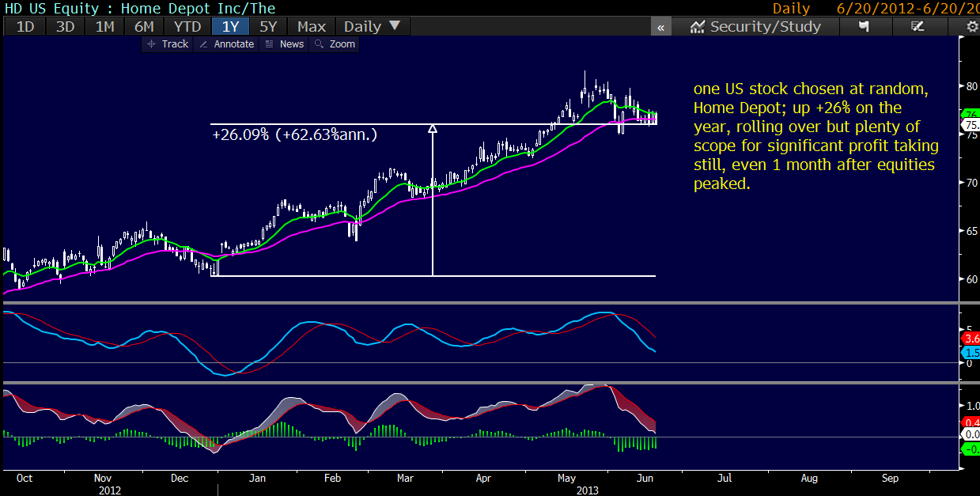Choose the YTD range tab
This screenshot has width=980, height=496.
187,26
